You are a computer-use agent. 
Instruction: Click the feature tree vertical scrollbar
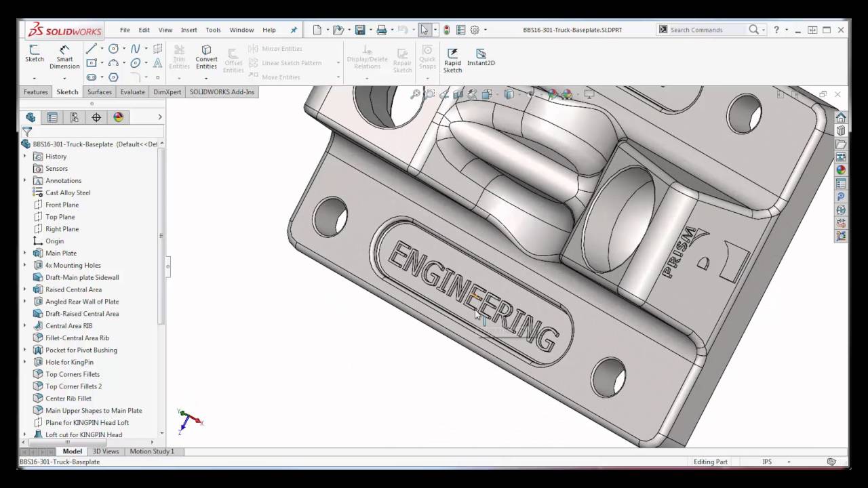tap(161, 235)
